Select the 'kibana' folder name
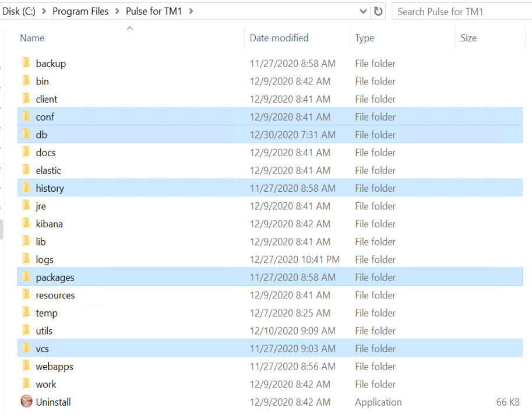Image resolution: width=532 pixels, height=415 pixels. [49, 224]
